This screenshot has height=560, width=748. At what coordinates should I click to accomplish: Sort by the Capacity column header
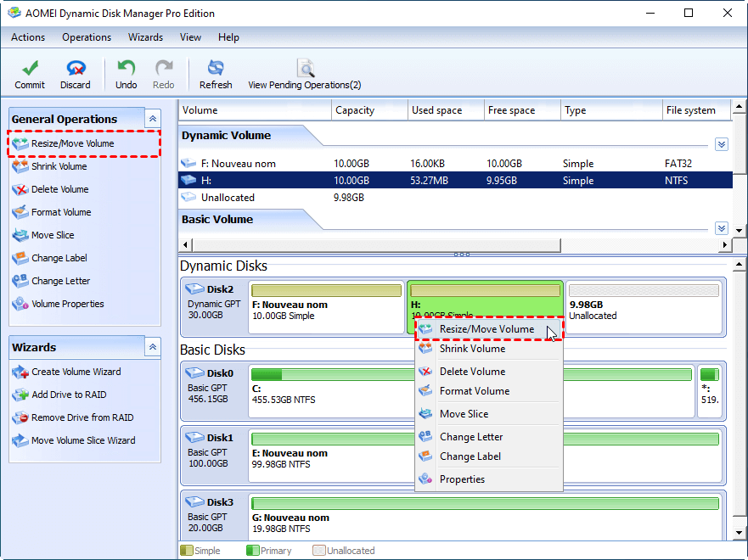[369, 110]
